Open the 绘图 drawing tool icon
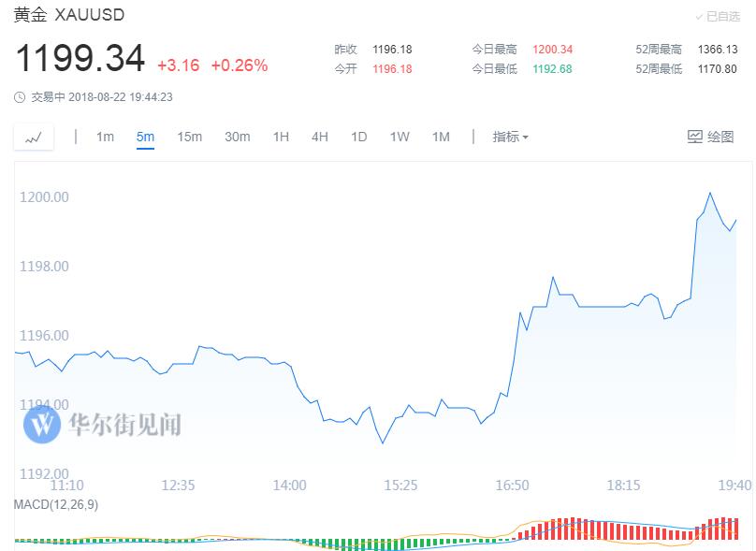The height and width of the screenshot is (551, 756). coord(695,137)
